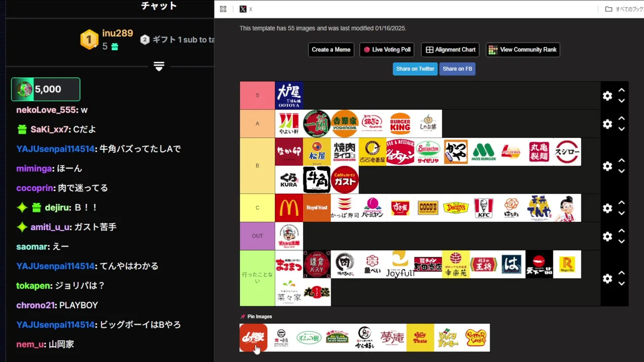The height and width of the screenshot is (362, 644).
Task: Click the Create a Meme button
Action: (331, 50)
